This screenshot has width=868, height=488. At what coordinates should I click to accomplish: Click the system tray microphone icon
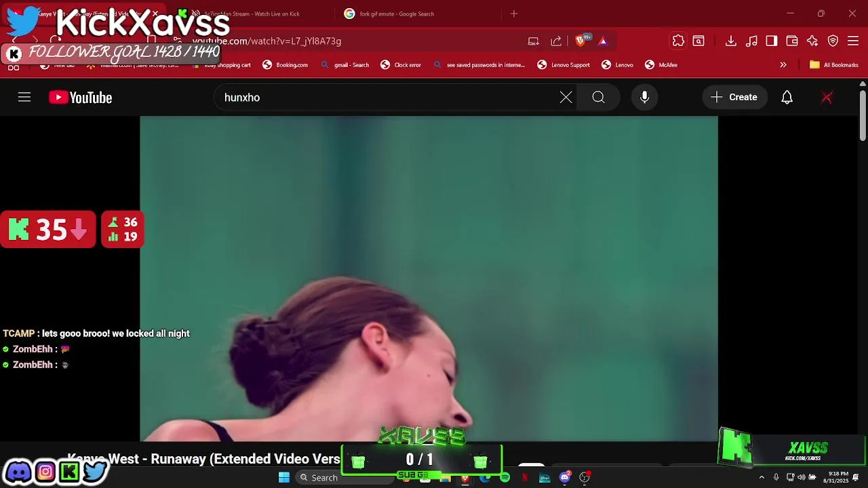coord(776,478)
